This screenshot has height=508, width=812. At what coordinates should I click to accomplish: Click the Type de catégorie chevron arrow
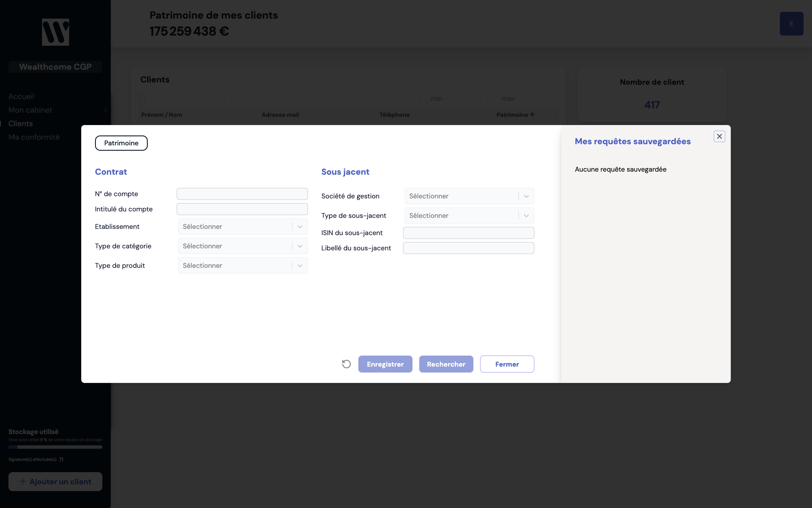300,246
